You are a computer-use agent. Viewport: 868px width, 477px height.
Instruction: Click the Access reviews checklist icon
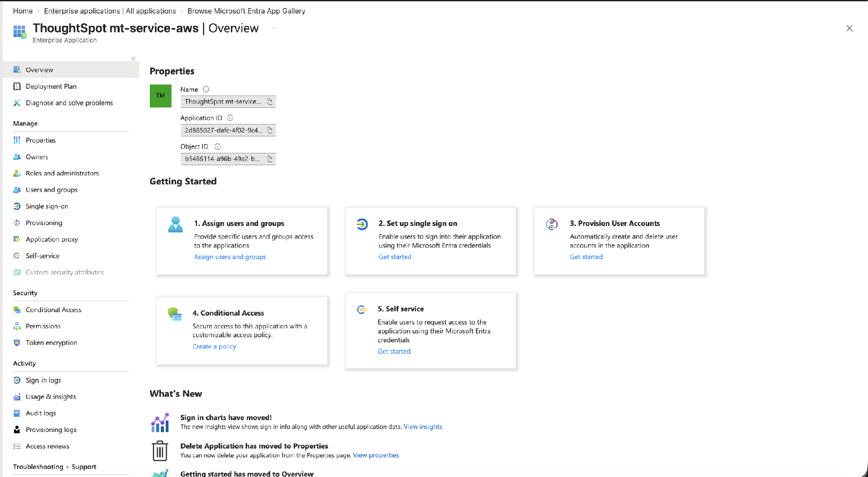point(17,446)
